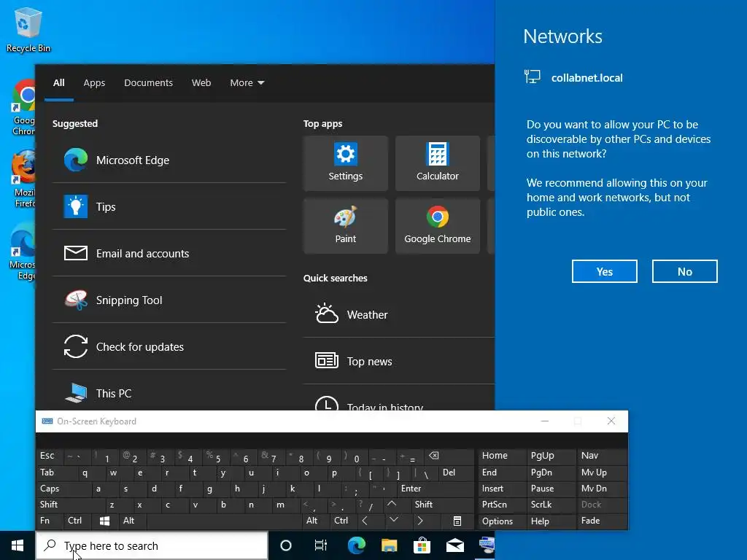Open Microsoft Edge from Suggested list
Viewport: 747px width, 560px height.
point(169,160)
